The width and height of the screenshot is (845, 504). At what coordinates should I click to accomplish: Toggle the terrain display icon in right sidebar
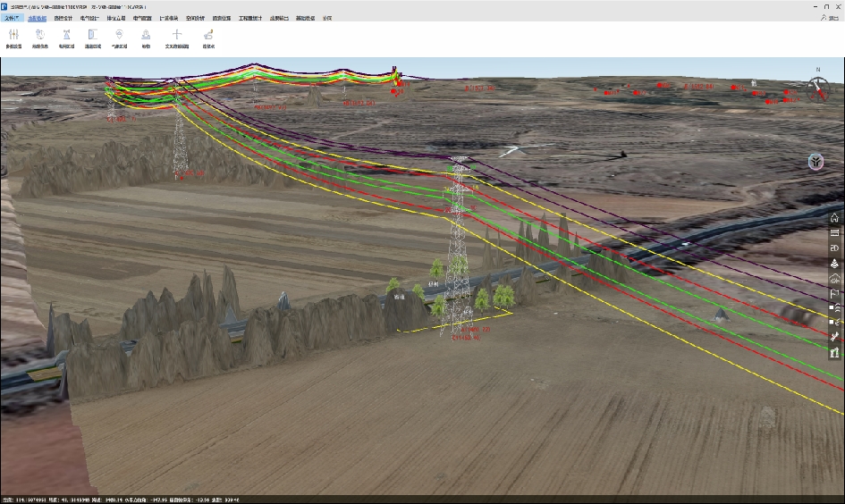click(834, 278)
